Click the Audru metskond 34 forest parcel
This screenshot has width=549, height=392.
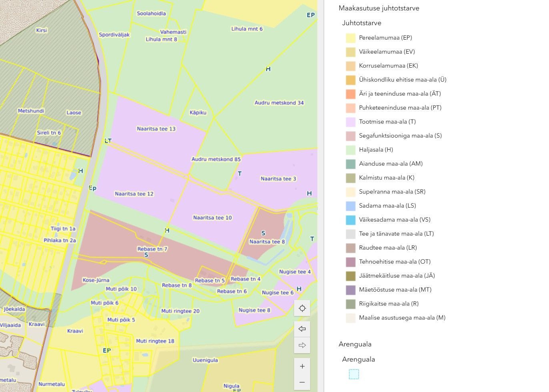click(279, 103)
